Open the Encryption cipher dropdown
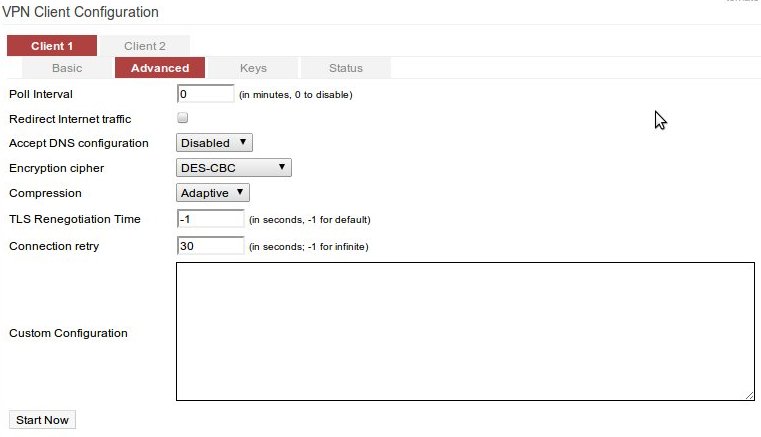Viewport: 761px width, 437px height. coord(233,168)
